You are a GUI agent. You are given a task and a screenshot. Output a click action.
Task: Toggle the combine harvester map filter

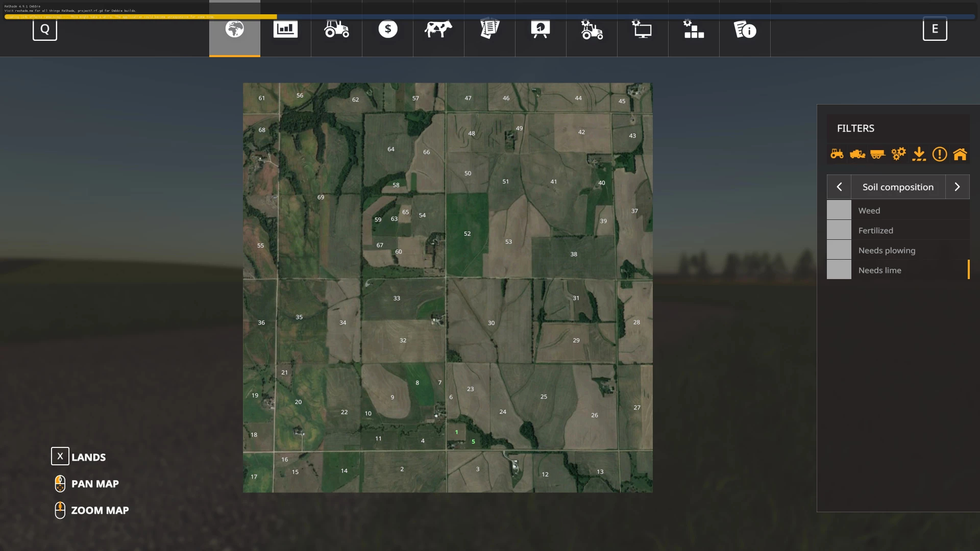tap(857, 154)
